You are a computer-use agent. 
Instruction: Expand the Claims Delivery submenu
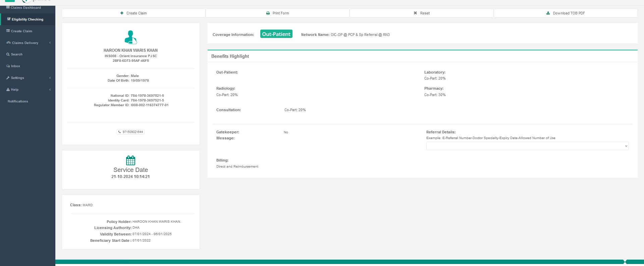[50, 43]
